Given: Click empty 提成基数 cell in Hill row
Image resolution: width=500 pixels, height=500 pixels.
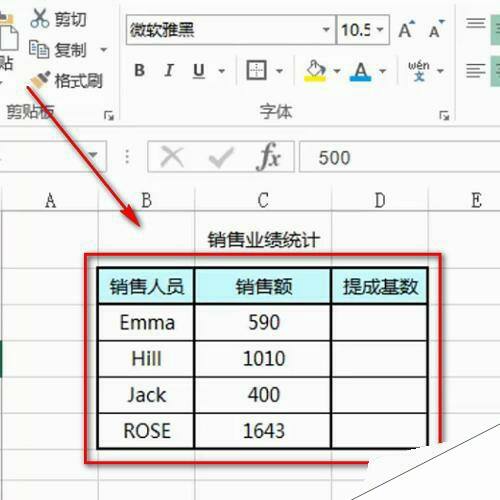Looking at the screenshot, I should 380,359.
